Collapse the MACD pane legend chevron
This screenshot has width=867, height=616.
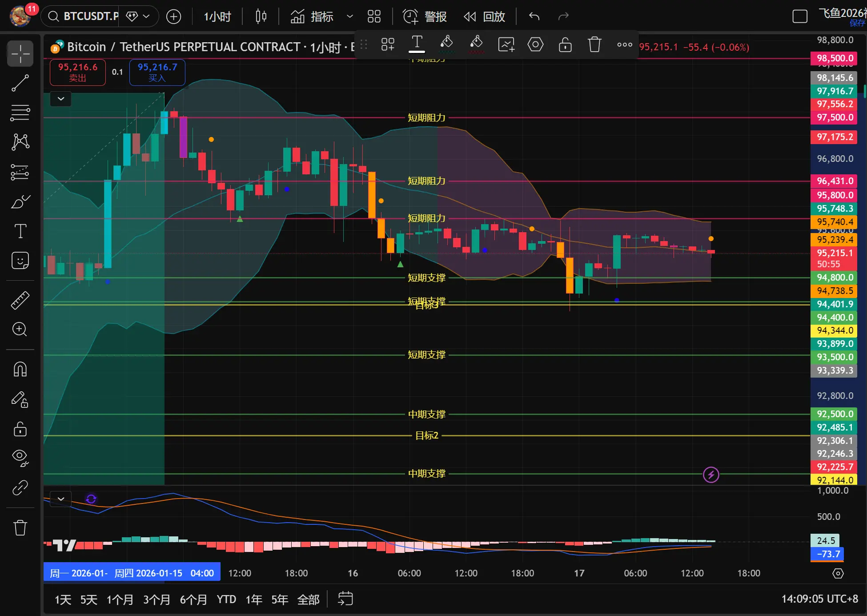tap(61, 499)
